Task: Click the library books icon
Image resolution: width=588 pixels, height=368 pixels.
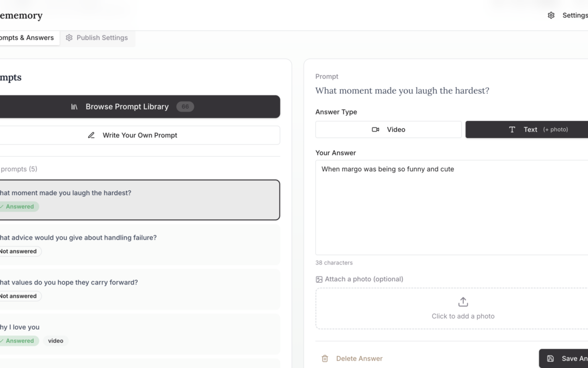Action: pos(75,107)
